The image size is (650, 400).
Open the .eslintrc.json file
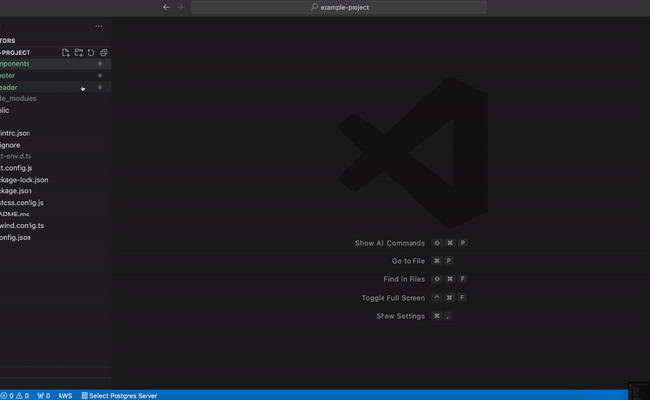tap(56, 133)
